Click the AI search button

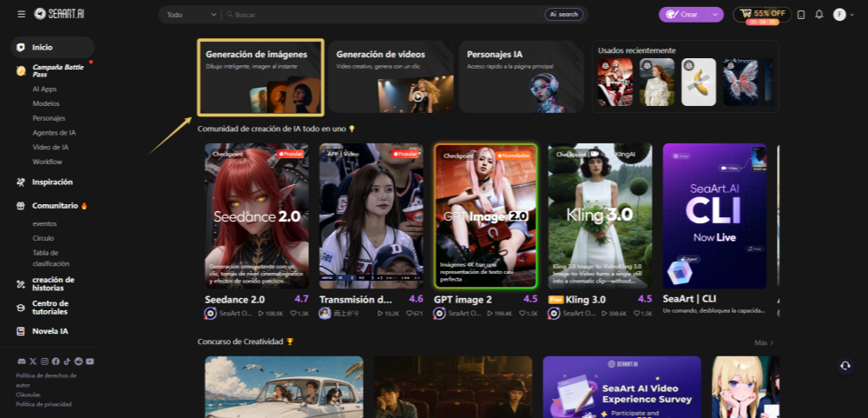pos(563,15)
